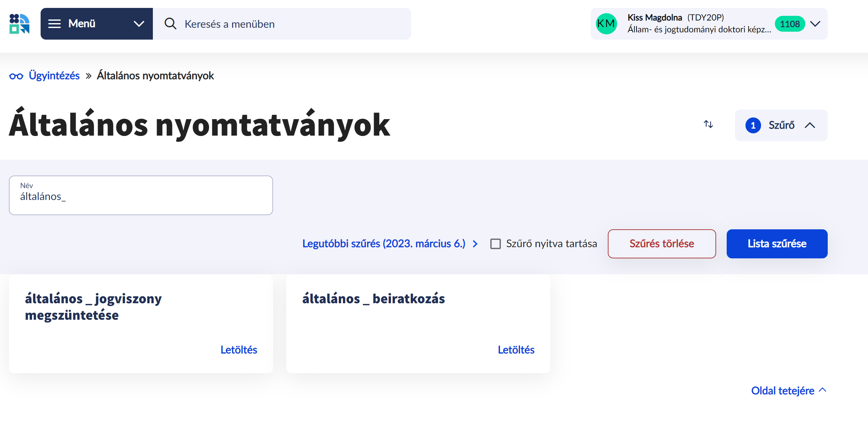Click inside the Név input field
This screenshot has width=868, height=424.
[x=141, y=196]
